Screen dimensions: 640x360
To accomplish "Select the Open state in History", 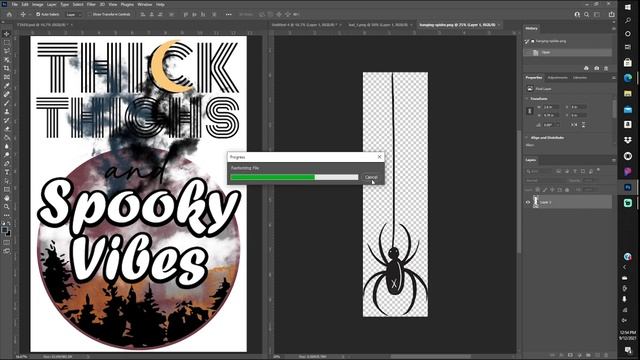I will (568, 52).
